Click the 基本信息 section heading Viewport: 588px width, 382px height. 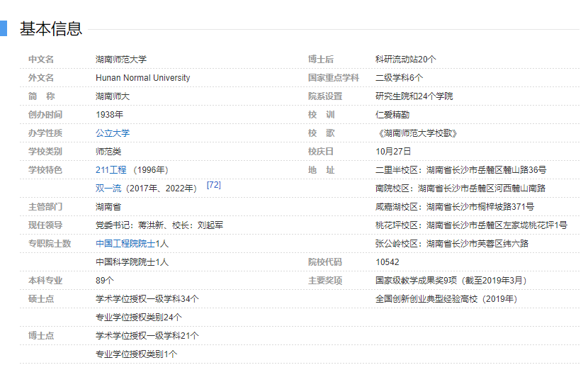51,28
